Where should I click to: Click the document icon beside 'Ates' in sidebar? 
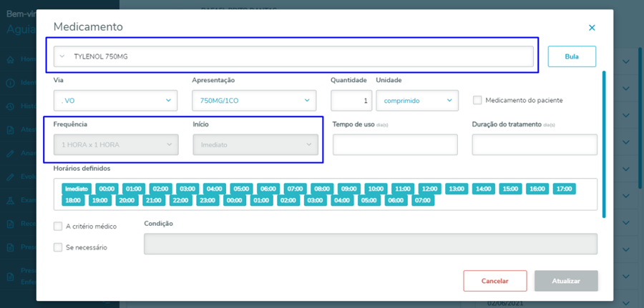coord(10,130)
